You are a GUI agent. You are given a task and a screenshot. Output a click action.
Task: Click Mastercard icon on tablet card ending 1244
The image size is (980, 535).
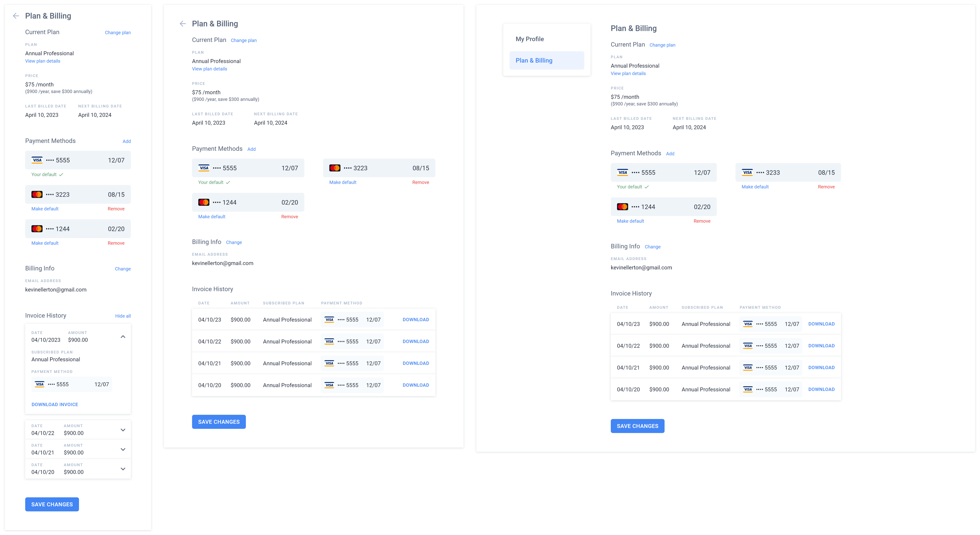pyautogui.click(x=204, y=202)
